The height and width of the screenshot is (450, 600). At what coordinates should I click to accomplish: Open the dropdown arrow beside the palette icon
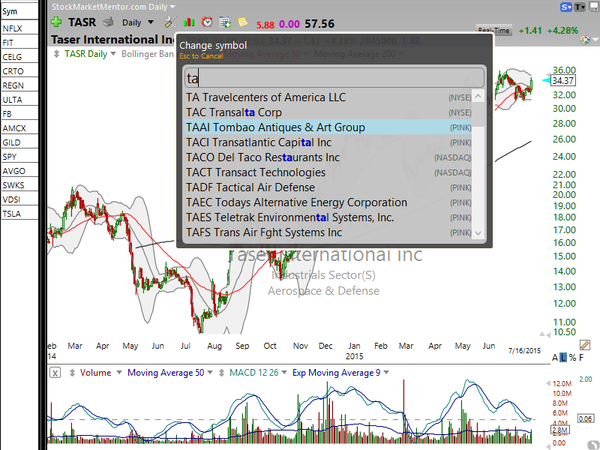pyautogui.click(x=595, y=40)
